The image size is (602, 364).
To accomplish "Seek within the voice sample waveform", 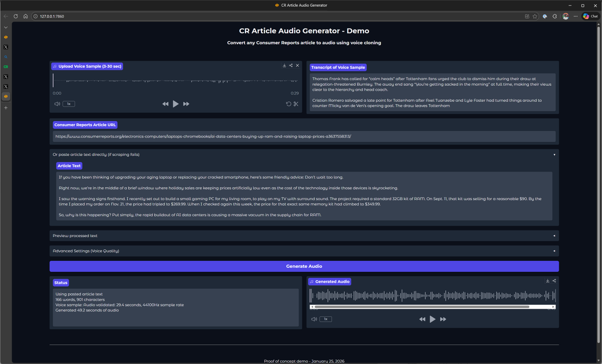I will tap(176, 81).
